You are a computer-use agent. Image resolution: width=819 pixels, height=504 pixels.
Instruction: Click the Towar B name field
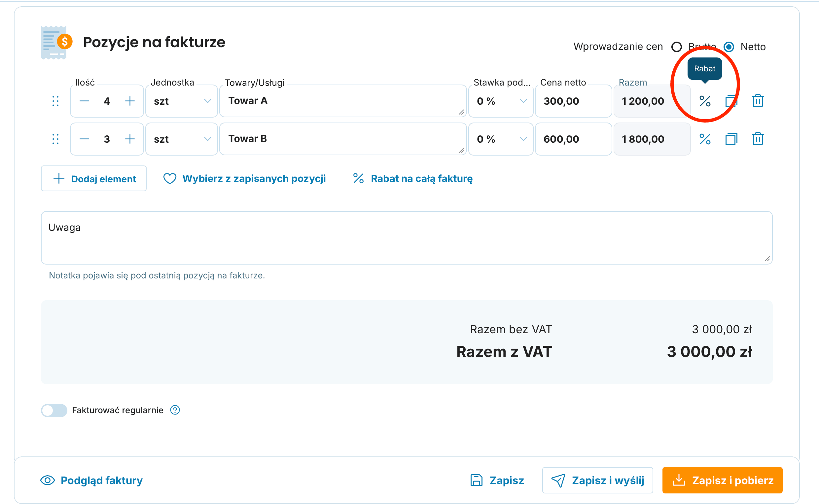click(343, 139)
